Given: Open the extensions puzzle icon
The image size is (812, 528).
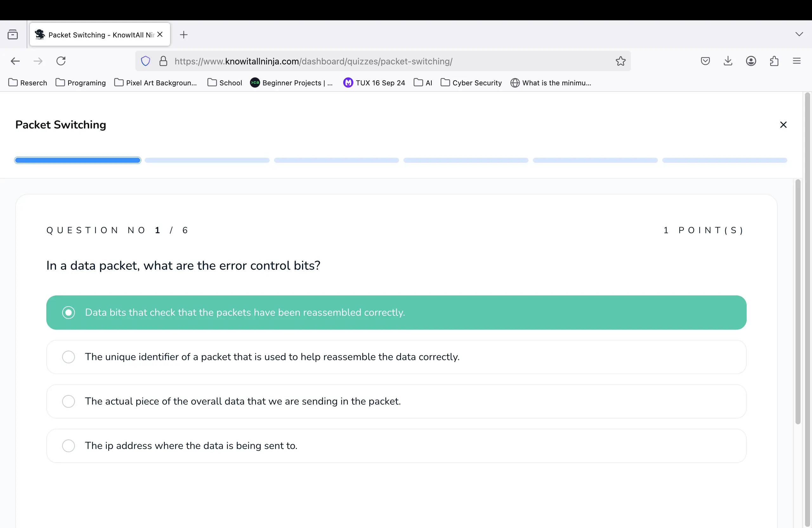Looking at the screenshot, I should 774,61.
